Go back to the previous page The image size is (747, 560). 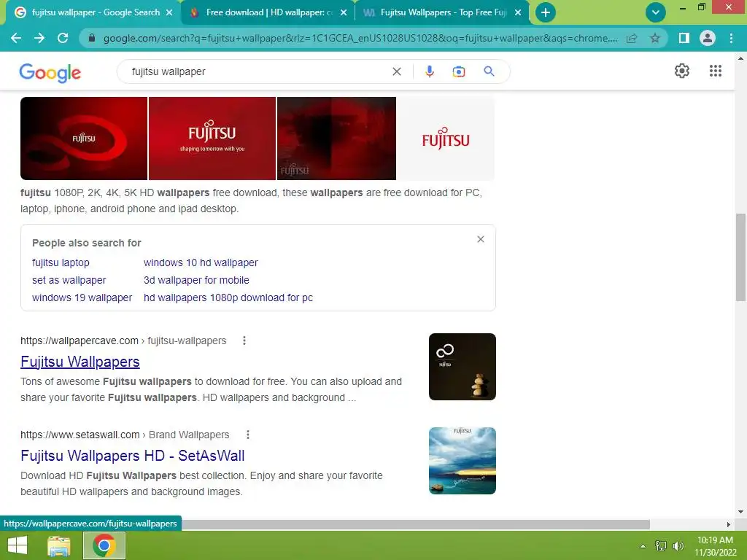click(16, 38)
